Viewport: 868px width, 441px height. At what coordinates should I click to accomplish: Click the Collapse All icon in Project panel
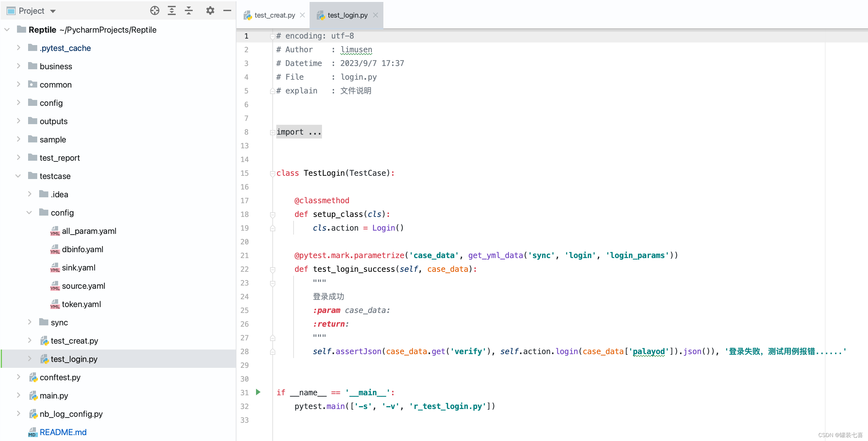(189, 11)
